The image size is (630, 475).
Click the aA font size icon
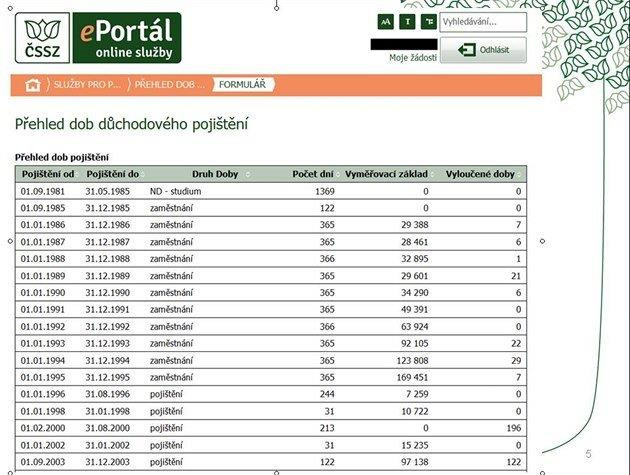(x=386, y=22)
